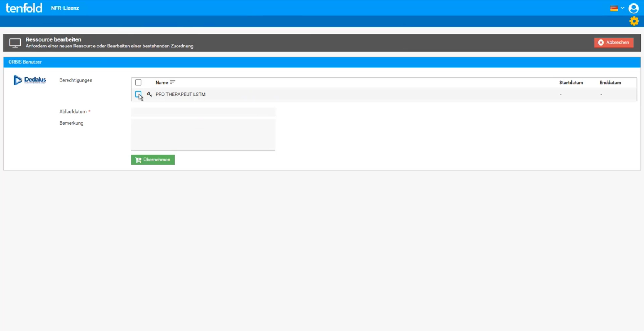
Task: Click the Abbrechen button
Action: click(614, 42)
